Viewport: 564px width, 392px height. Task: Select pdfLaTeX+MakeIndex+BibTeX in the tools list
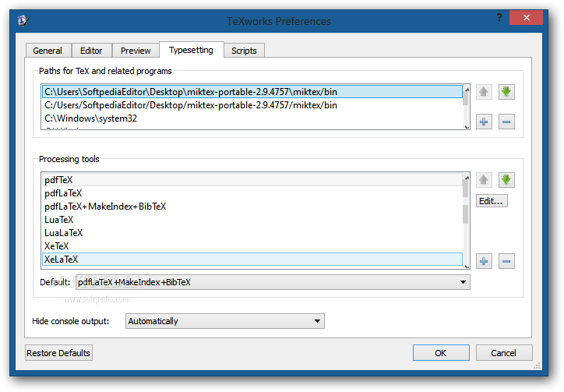[x=252, y=207]
